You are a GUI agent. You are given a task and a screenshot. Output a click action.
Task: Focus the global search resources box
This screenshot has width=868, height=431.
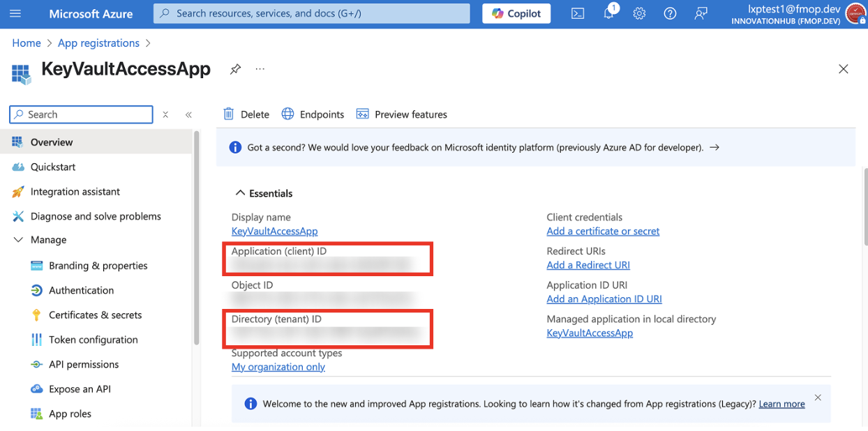312,13
